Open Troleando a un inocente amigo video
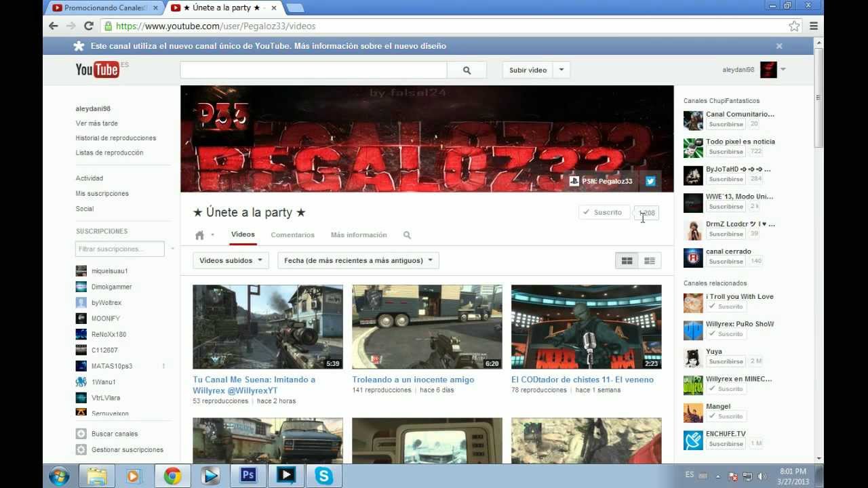Screen dimensions: 868x488 click(x=413, y=380)
